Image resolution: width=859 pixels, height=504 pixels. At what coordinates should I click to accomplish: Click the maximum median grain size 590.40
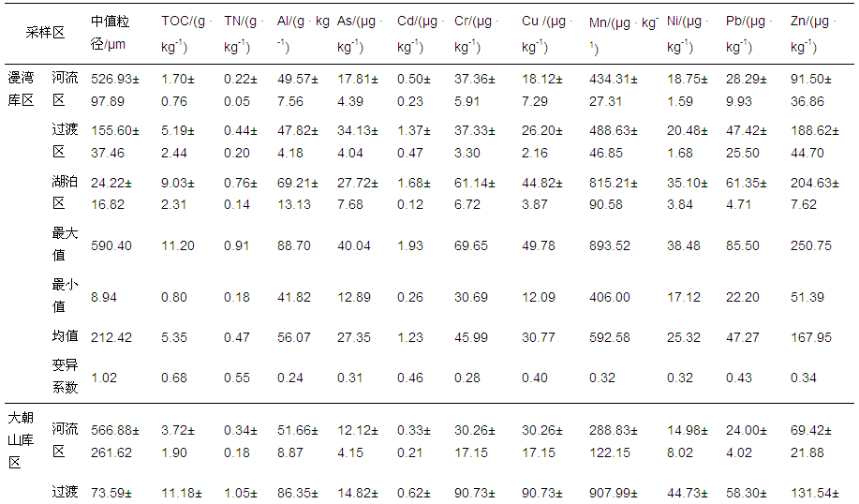pyautogui.click(x=111, y=246)
